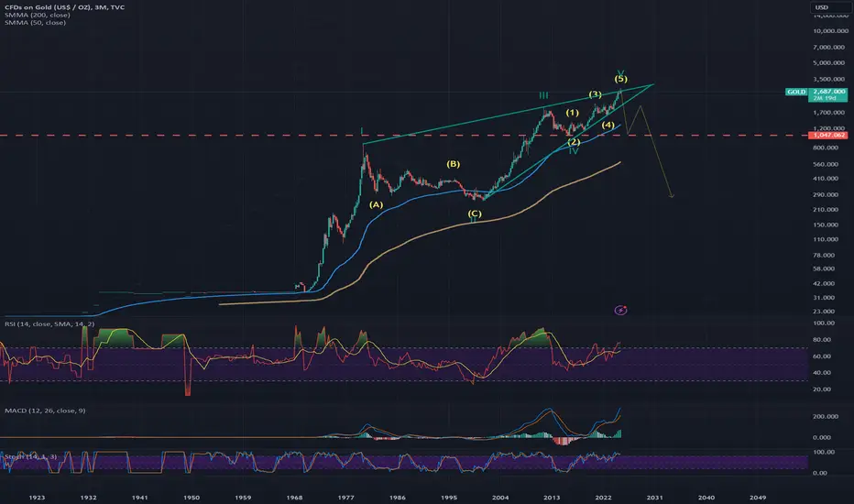Select the yellow (1) wave label

[x=572, y=113]
